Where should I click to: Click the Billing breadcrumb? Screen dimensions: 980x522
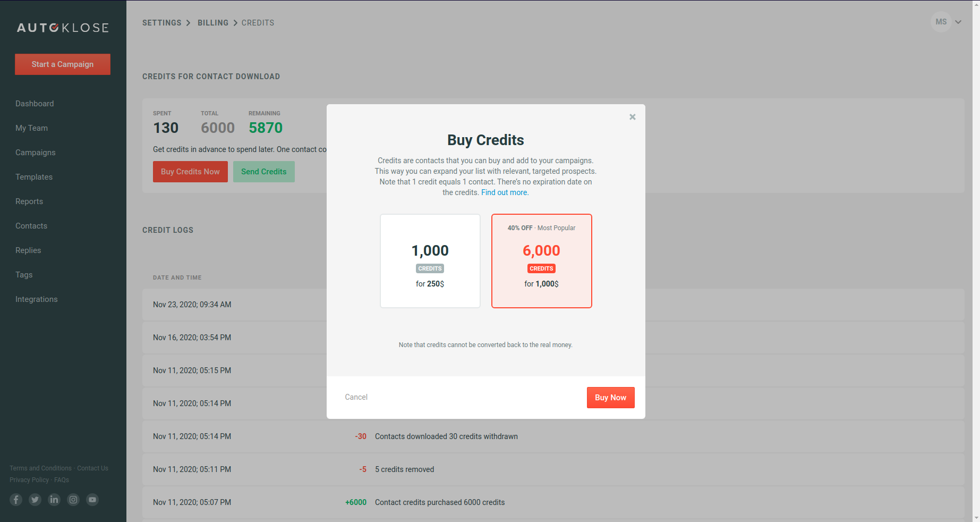[213, 23]
